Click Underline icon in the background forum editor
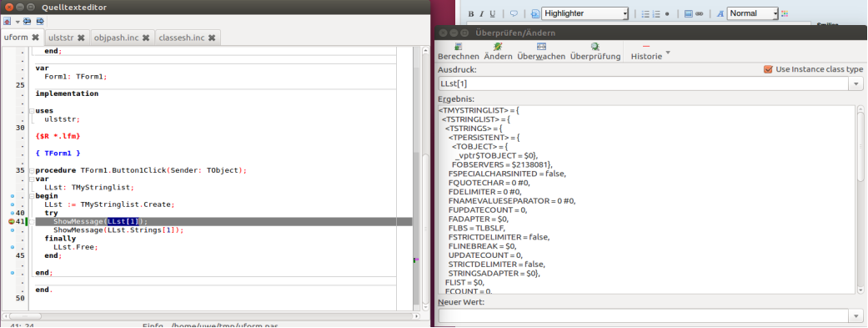The image size is (868, 328). click(492, 14)
